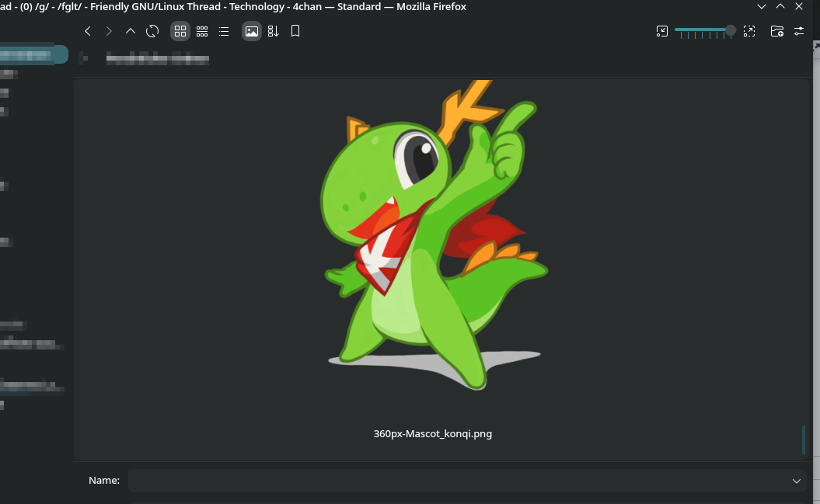The image size is (820, 504).
Task: Select the Konqi mascot image thumbnail
Action: [x=433, y=235]
